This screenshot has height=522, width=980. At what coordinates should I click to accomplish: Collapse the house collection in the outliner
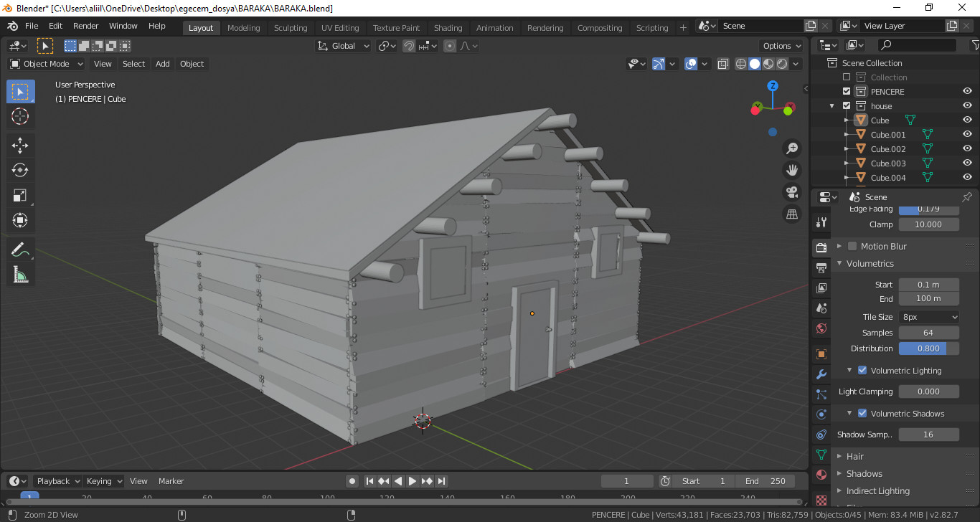click(x=831, y=105)
